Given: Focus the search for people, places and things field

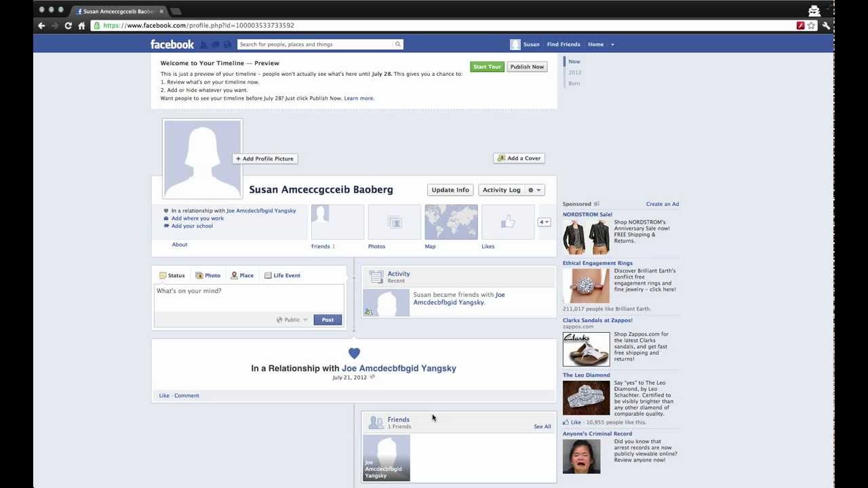Looking at the screenshot, I should click(315, 45).
